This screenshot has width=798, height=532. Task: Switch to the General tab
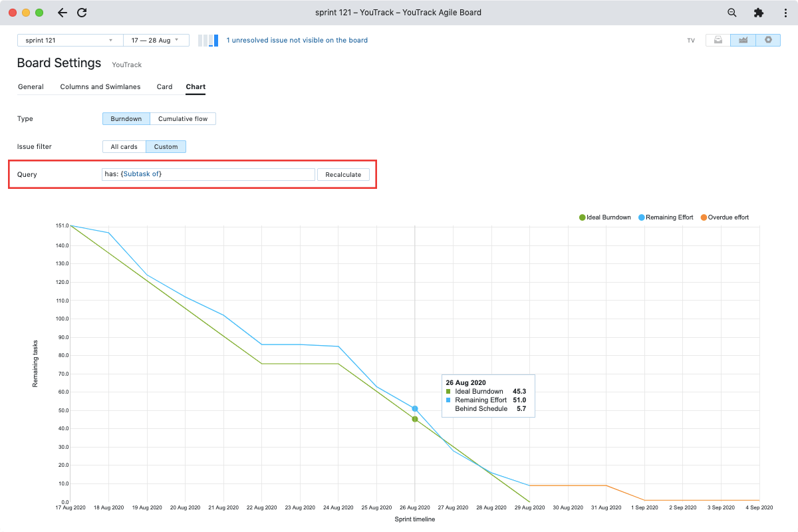pos(31,87)
